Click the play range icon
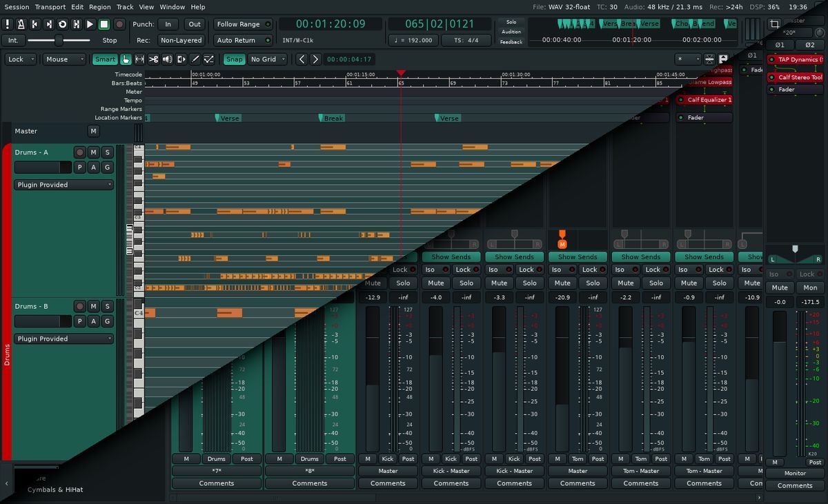Screen dimensions: 828x504 tap(77, 24)
